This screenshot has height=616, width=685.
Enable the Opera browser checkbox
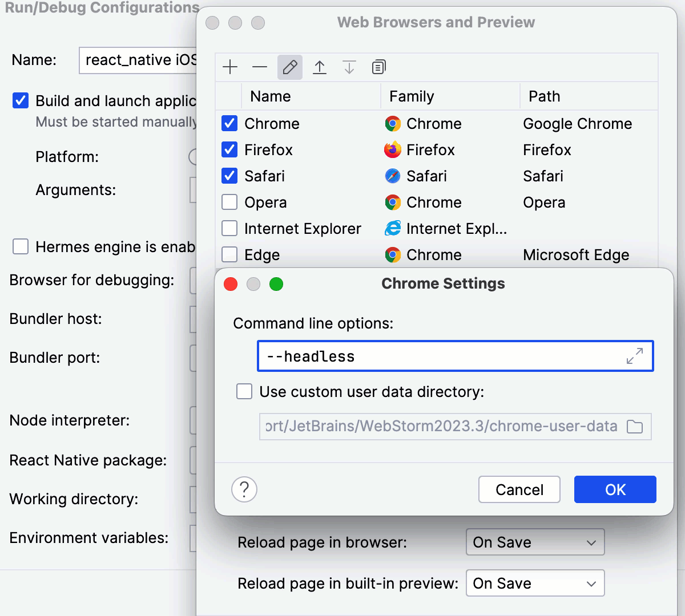pos(229,202)
